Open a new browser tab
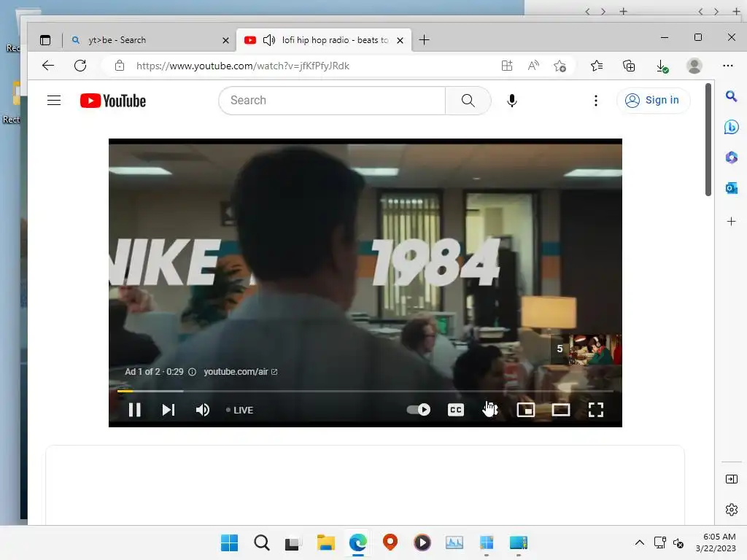 pyautogui.click(x=424, y=40)
